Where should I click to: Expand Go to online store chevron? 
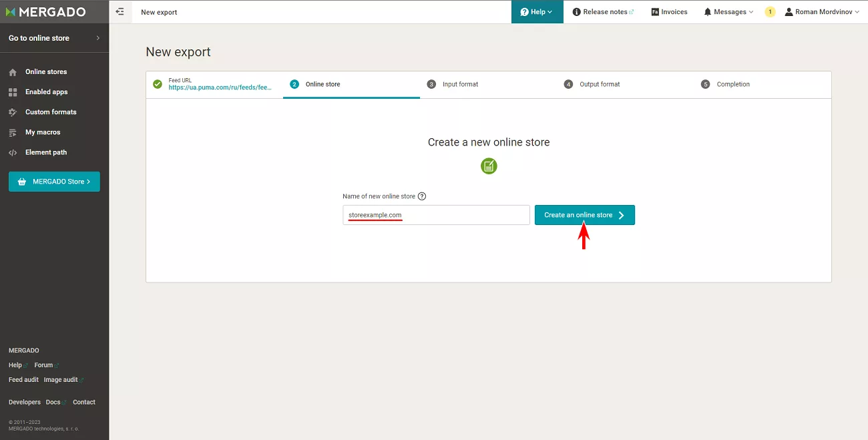click(98, 38)
